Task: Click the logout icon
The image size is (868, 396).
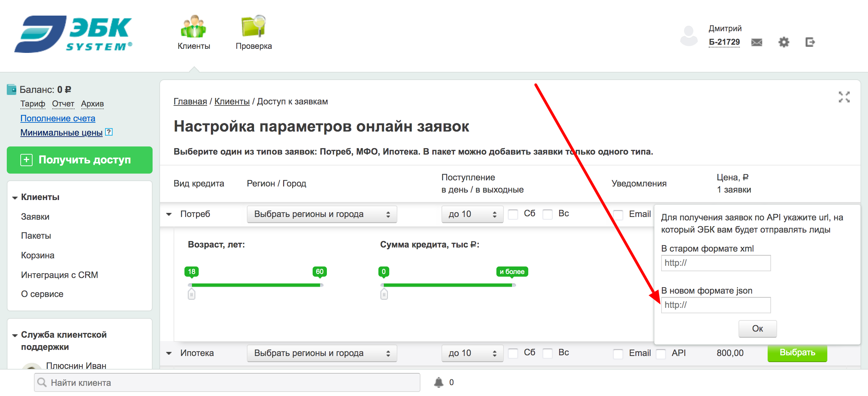Action: [x=810, y=42]
